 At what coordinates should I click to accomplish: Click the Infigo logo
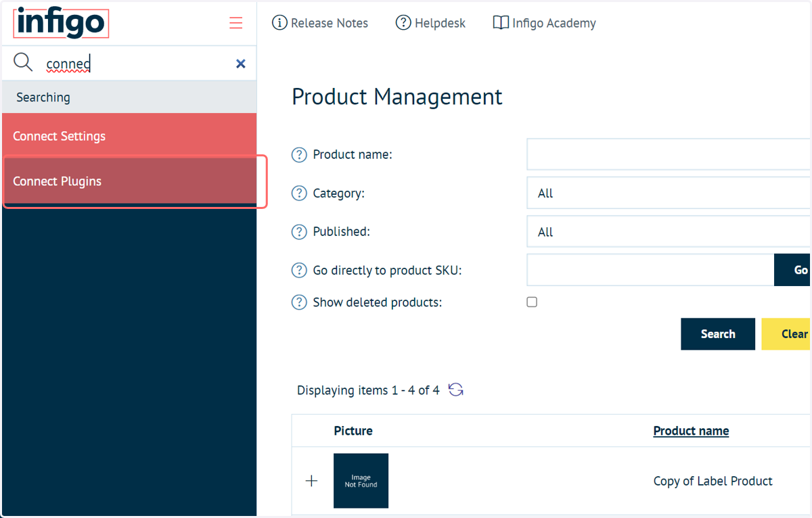tap(61, 23)
